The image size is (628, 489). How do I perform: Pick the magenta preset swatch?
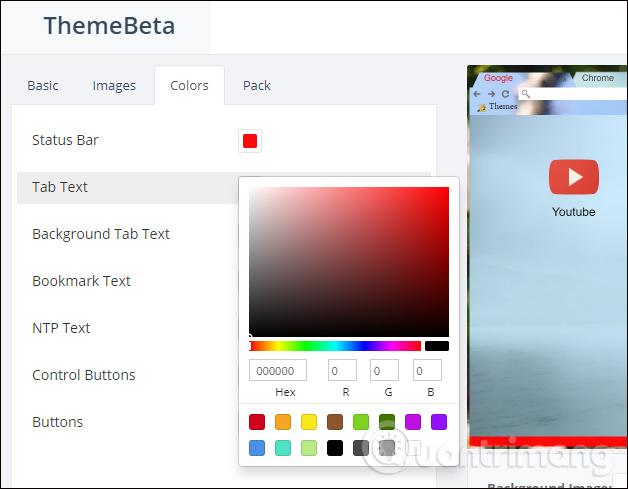click(413, 422)
